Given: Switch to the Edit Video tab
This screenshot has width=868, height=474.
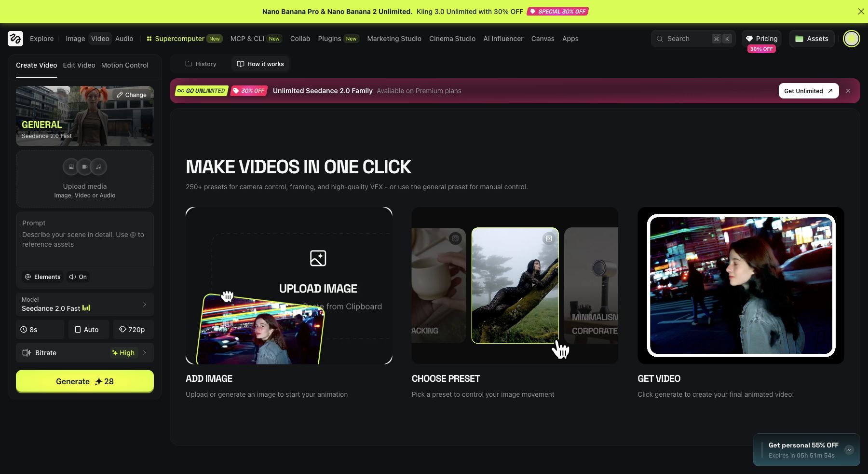Looking at the screenshot, I should 79,65.
